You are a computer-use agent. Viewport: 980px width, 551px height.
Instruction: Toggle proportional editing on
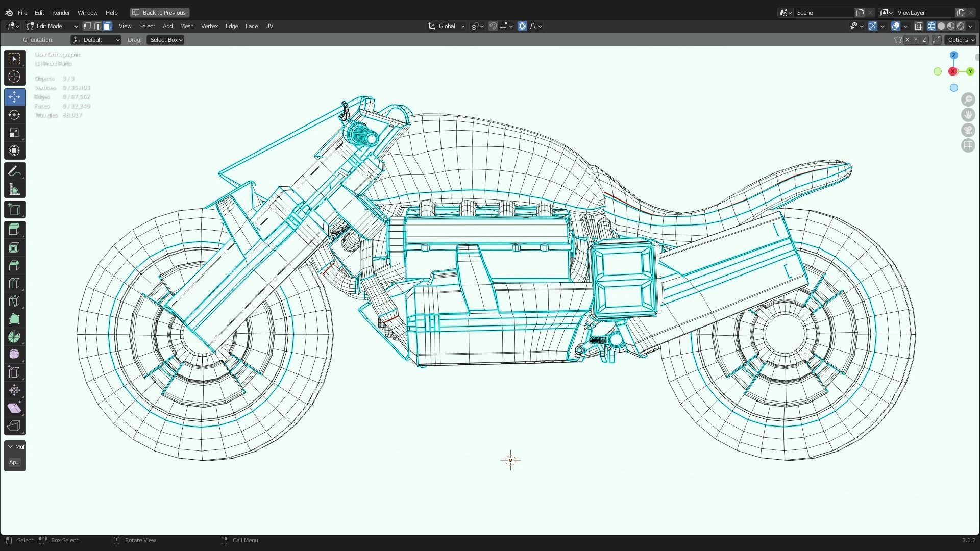coord(522,26)
